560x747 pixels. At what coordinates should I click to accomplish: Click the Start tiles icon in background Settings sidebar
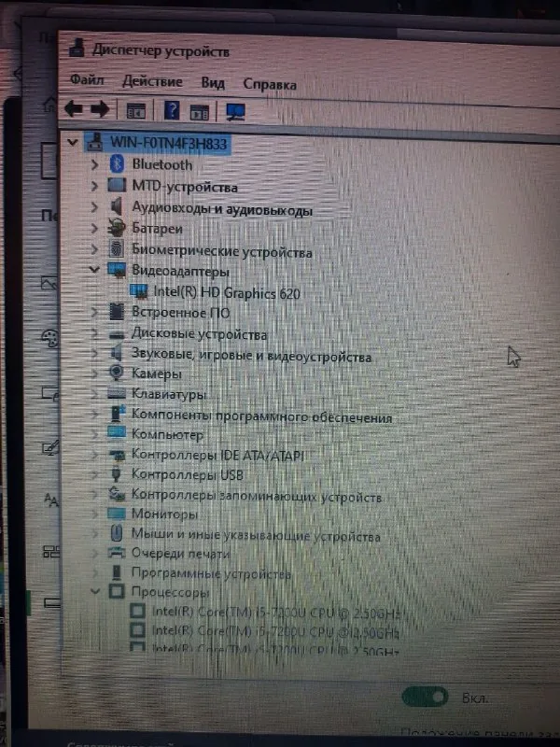coord(51,552)
